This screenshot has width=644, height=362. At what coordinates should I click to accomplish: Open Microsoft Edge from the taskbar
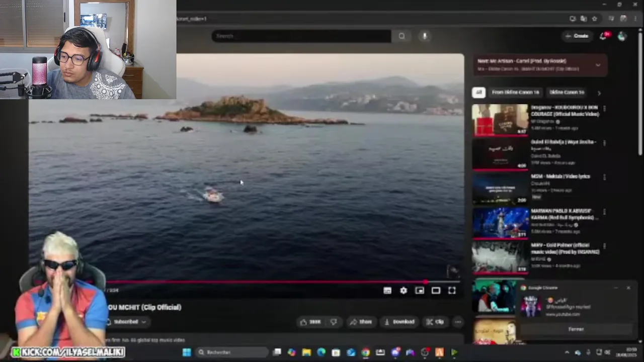[x=321, y=352]
